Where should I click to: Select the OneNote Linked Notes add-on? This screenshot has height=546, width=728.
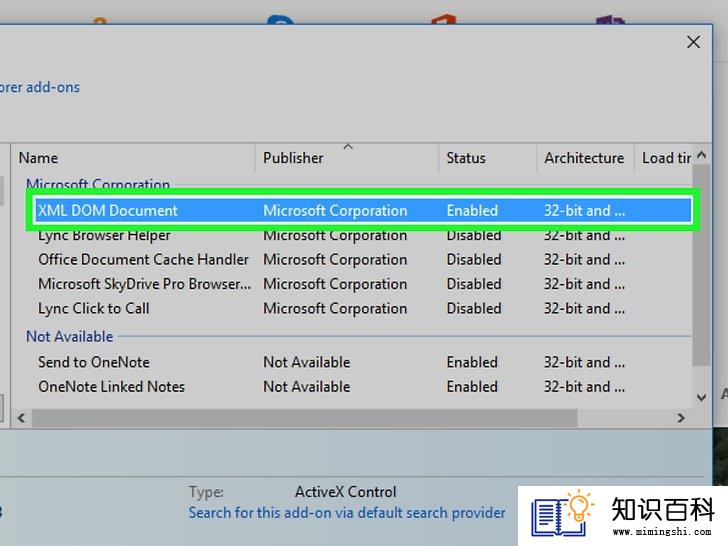click(363, 387)
